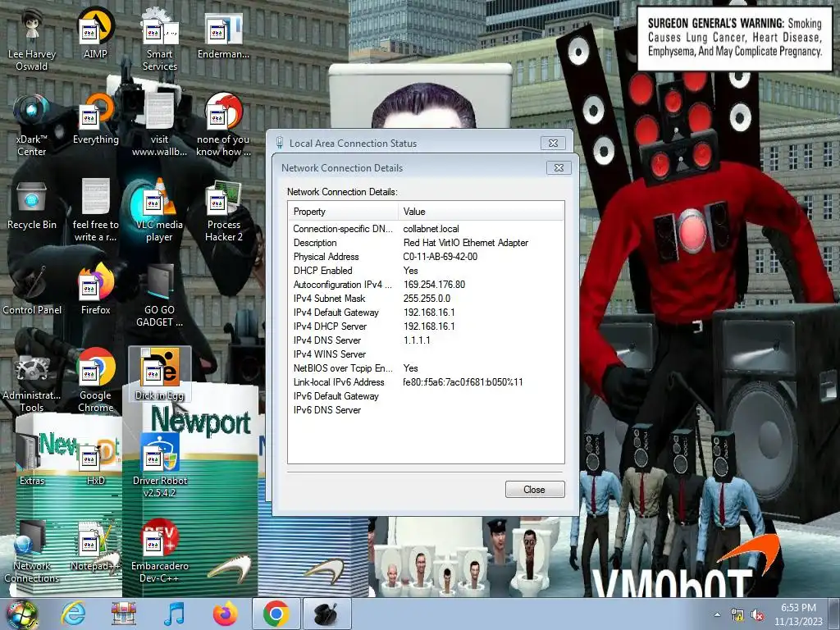840x630 pixels.
Task: Open xDark Center desktop icon
Action: [x=32, y=126]
